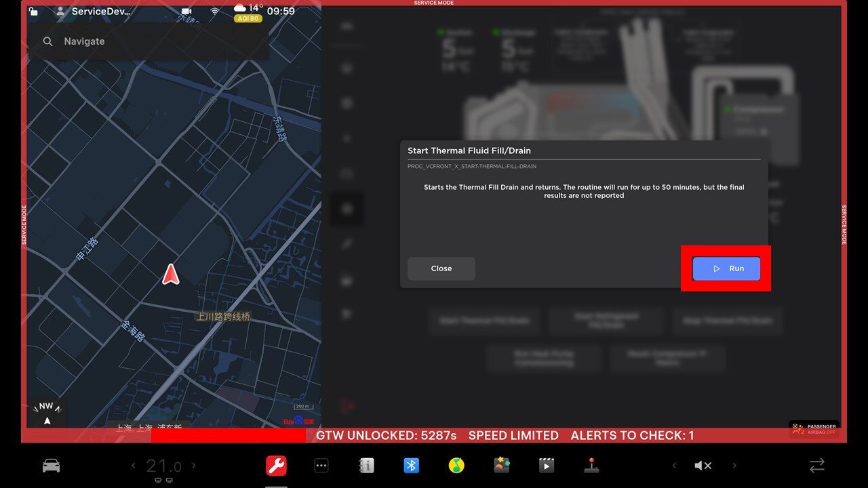Viewport: 868px width, 488px height.
Task: Open the Toybox app icon
Action: (x=501, y=466)
